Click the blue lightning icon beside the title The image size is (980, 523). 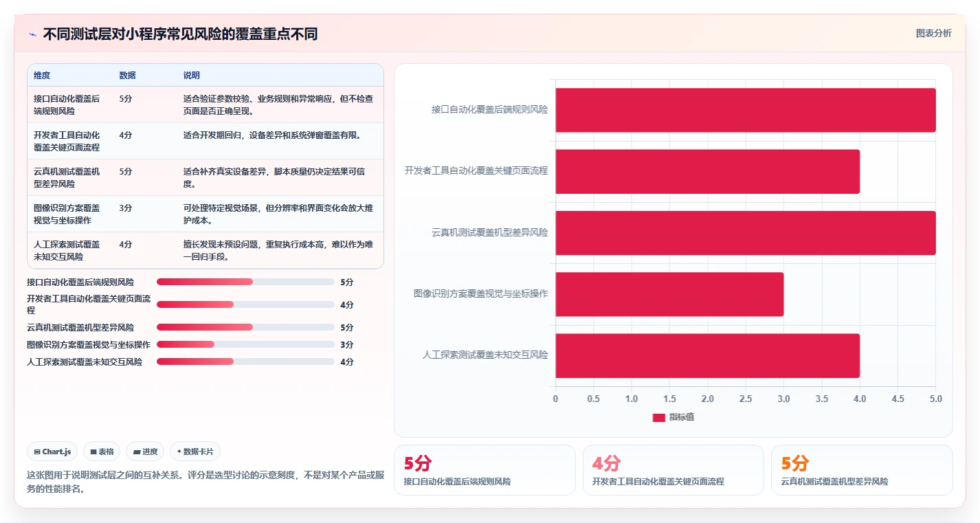32,34
